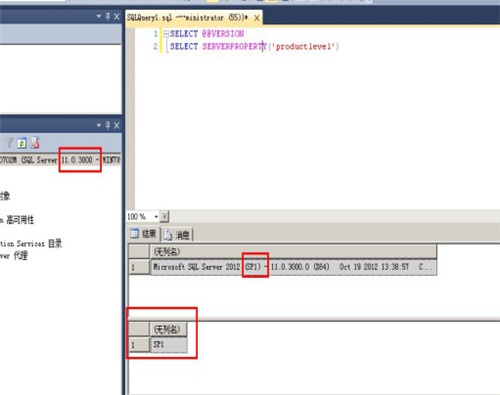Close the SQLQuery1.sql tab
500x395 pixels.
[257, 18]
